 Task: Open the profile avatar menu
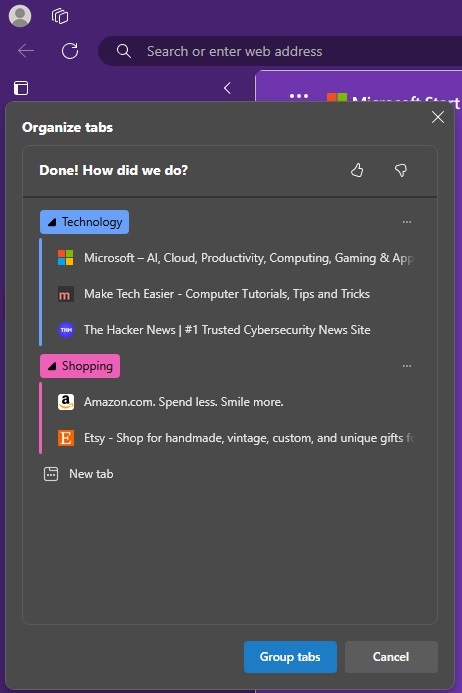point(20,16)
